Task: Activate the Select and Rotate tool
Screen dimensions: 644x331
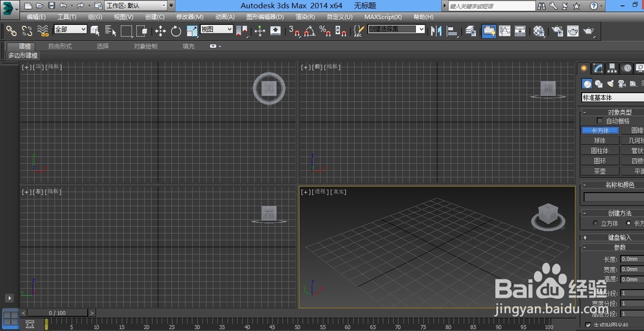Action: [176, 31]
